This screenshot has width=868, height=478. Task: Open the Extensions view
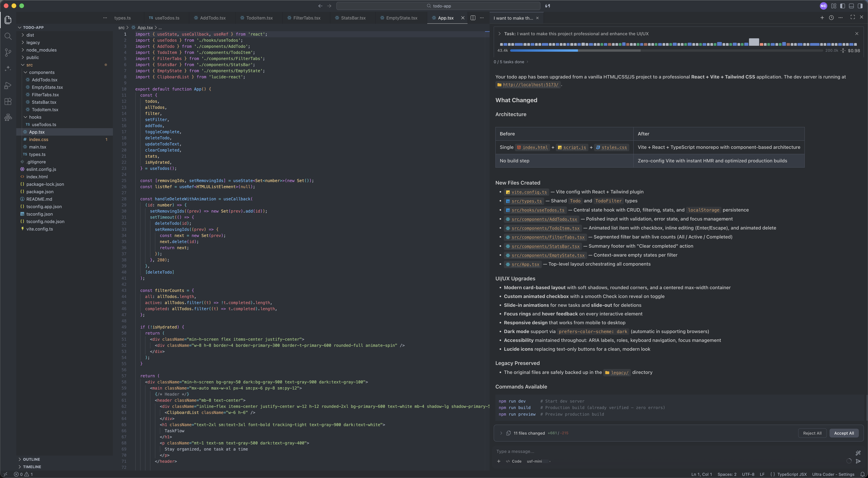pos(8,101)
